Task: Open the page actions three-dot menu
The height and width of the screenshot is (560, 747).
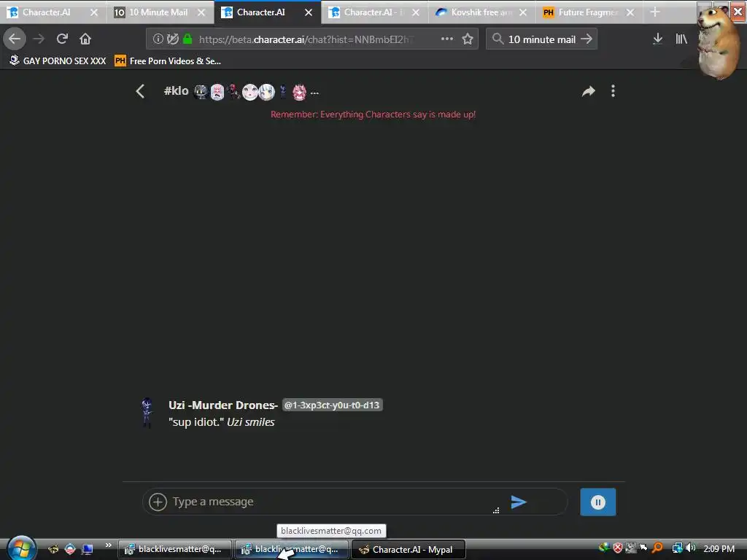Action: tap(447, 39)
